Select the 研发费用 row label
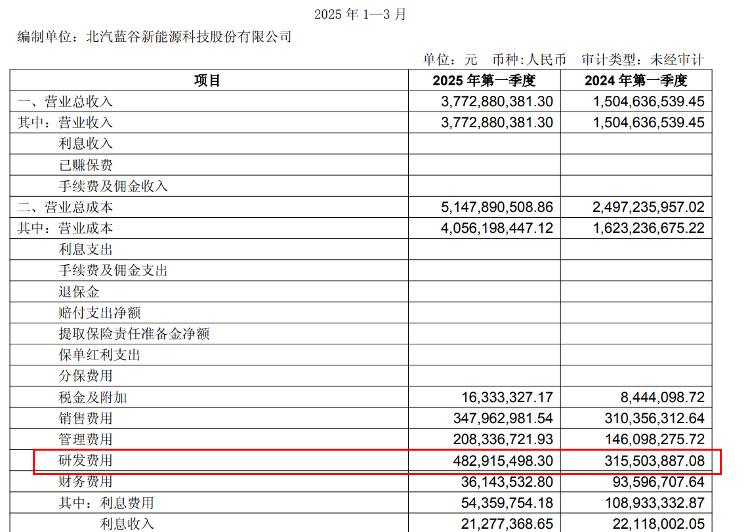The height and width of the screenshot is (532, 750). pyautogui.click(x=86, y=460)
